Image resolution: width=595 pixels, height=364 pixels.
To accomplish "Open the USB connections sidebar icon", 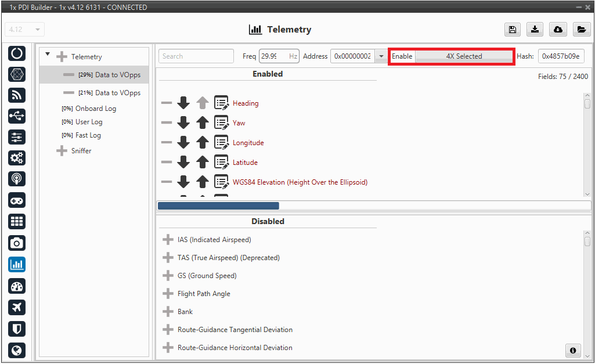I will pyautogui.click(x=17, y=116).
